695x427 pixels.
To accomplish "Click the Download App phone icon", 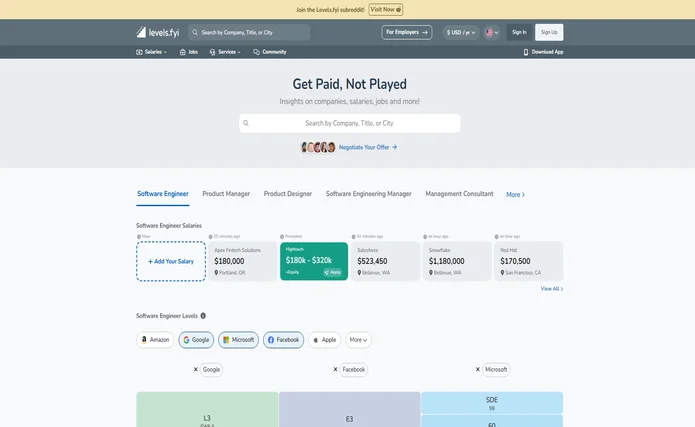I will pyautogui.click(x=526, y=52).
